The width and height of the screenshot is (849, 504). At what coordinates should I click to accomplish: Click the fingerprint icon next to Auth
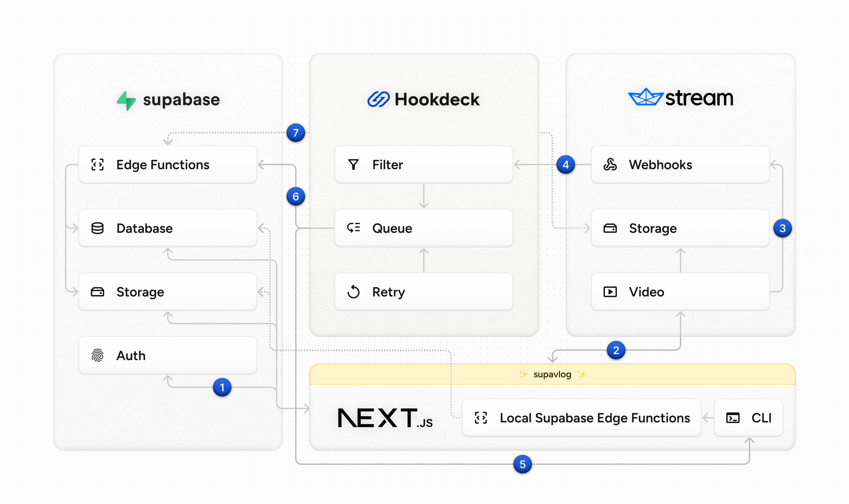pos(97,356)
